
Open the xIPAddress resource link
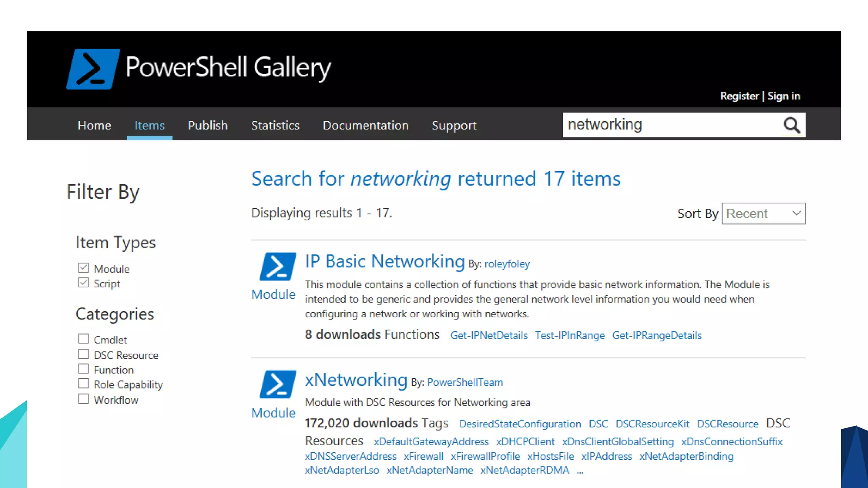[606, 457]
